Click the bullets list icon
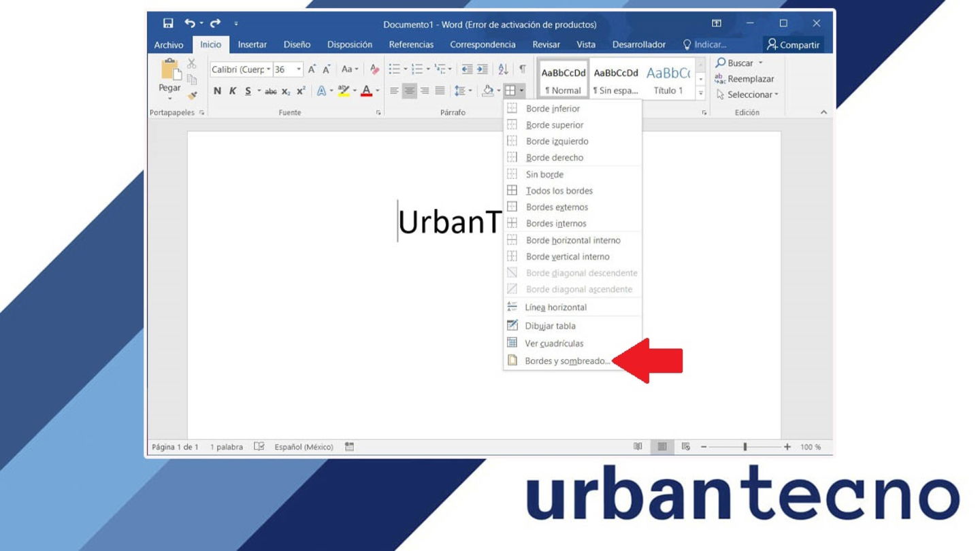Viewport: 980px width, 551px height. 394,69
